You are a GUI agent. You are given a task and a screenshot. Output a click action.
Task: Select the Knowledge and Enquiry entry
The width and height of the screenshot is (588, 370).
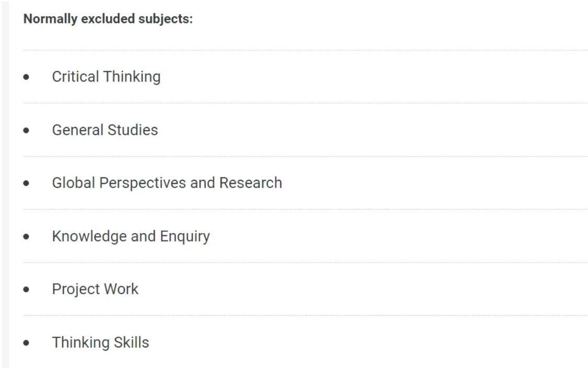(x=131, y=237)
